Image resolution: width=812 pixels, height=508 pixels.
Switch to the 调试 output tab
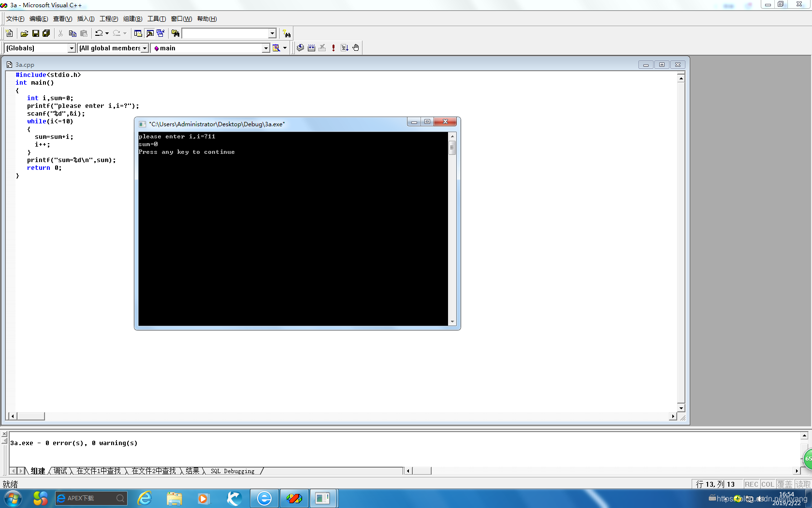[x=60, y=471]
